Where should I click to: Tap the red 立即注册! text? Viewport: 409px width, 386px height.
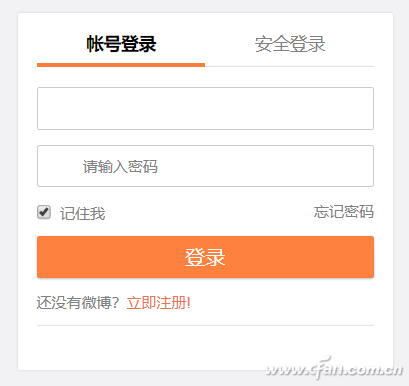point(159,303)
